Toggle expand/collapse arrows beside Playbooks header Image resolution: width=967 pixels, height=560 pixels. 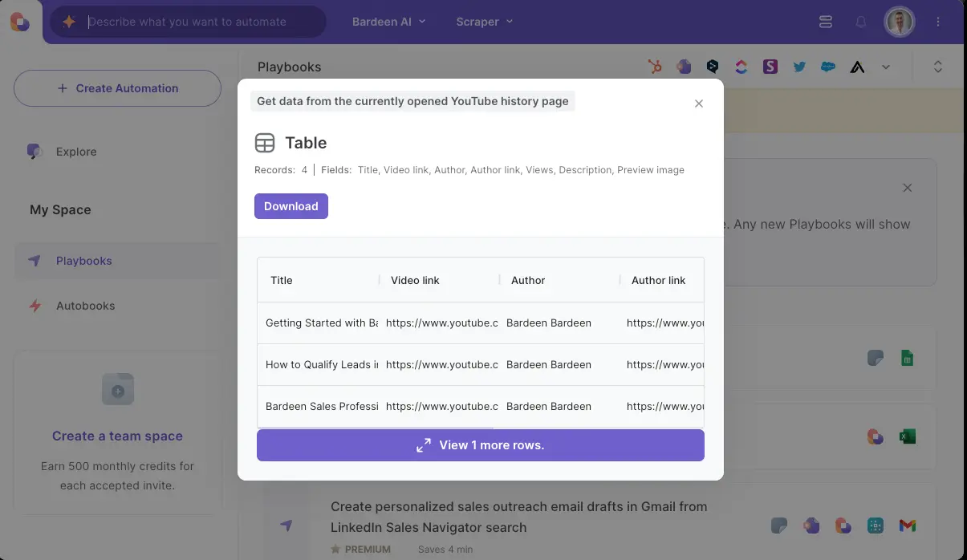[937, 67]
